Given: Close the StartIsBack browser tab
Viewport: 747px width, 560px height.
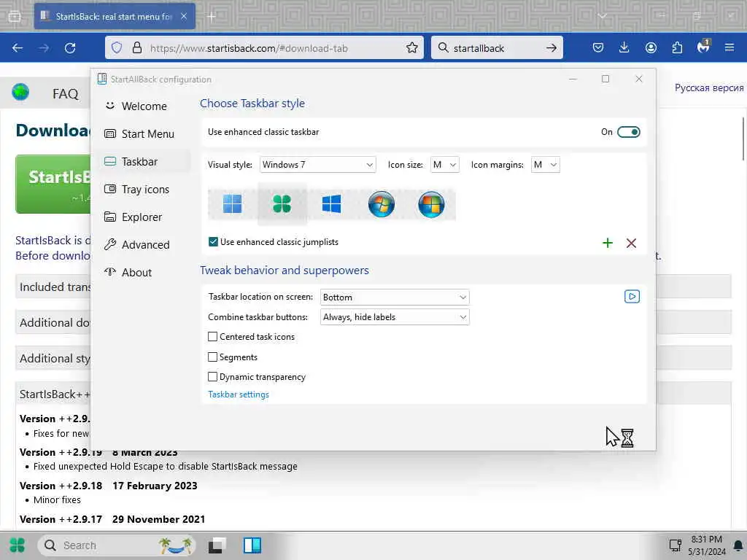Looking at the screenshot, I should click(184, 16).
